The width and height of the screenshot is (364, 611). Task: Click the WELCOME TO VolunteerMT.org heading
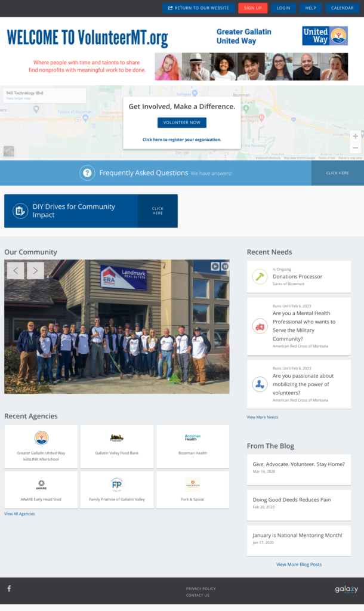87,38
